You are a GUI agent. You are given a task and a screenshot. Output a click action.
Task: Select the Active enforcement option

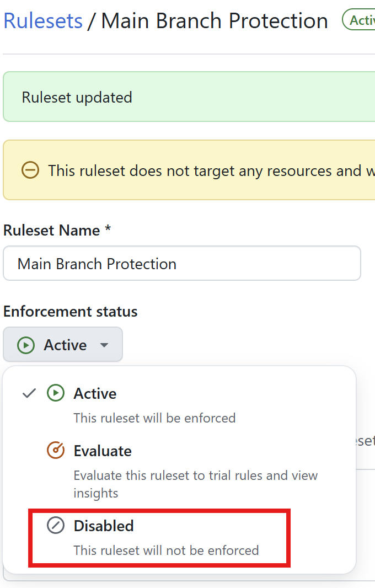tap(95, 393)
